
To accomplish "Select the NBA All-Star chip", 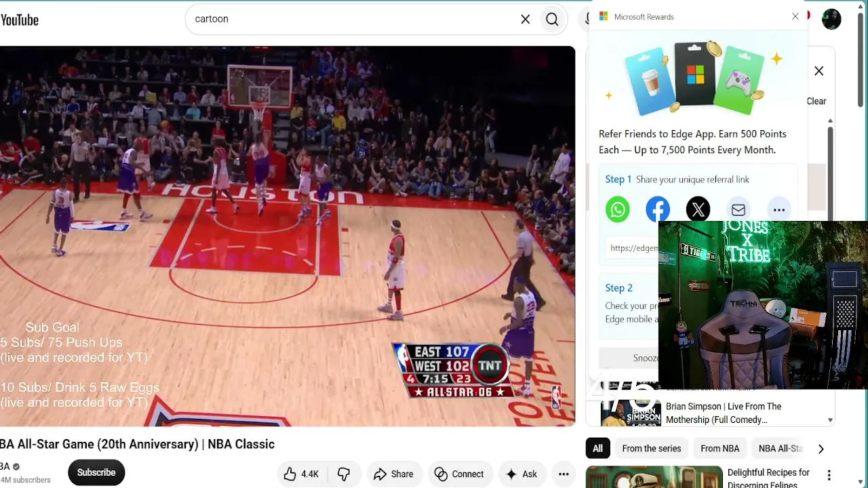I will [x=780, y=449].
